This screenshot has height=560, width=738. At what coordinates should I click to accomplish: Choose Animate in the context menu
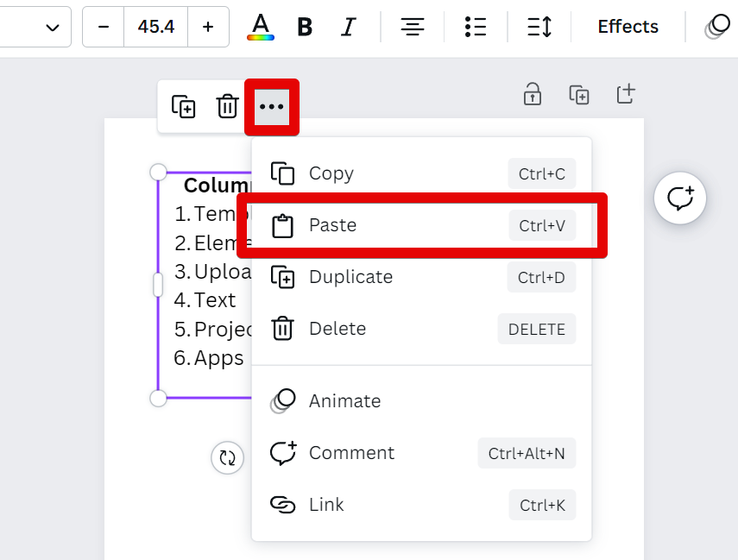coord(344,401)
